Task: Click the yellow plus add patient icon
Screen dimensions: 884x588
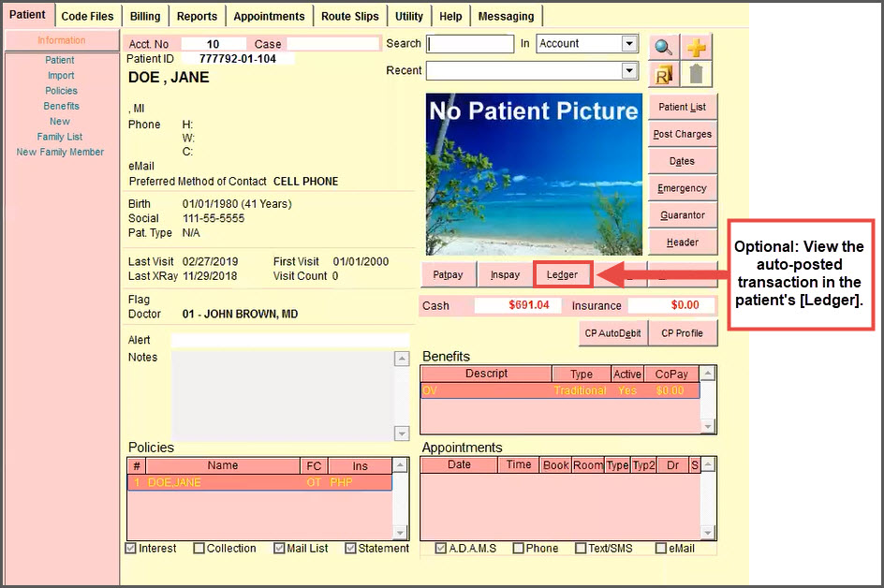Action: [697, 48]
